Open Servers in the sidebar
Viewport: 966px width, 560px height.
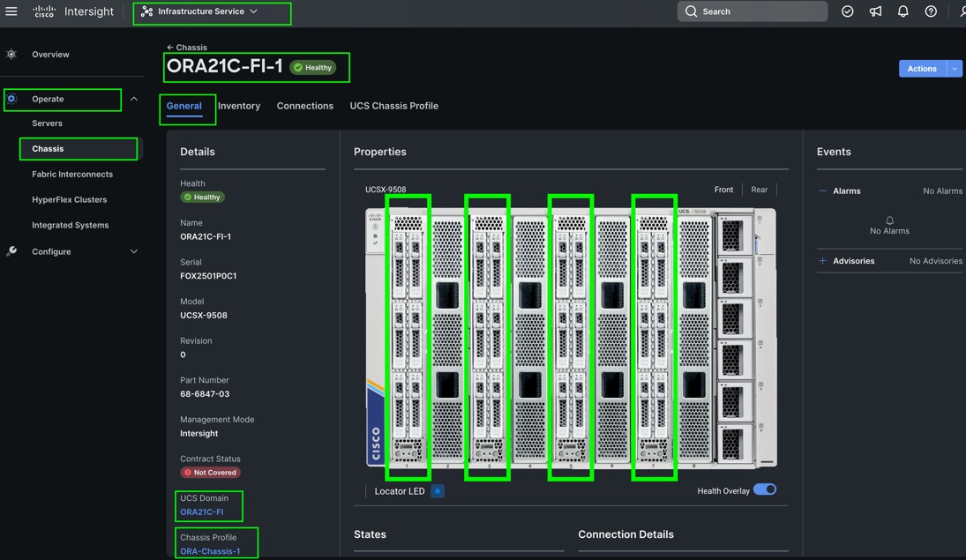point(47,123)
